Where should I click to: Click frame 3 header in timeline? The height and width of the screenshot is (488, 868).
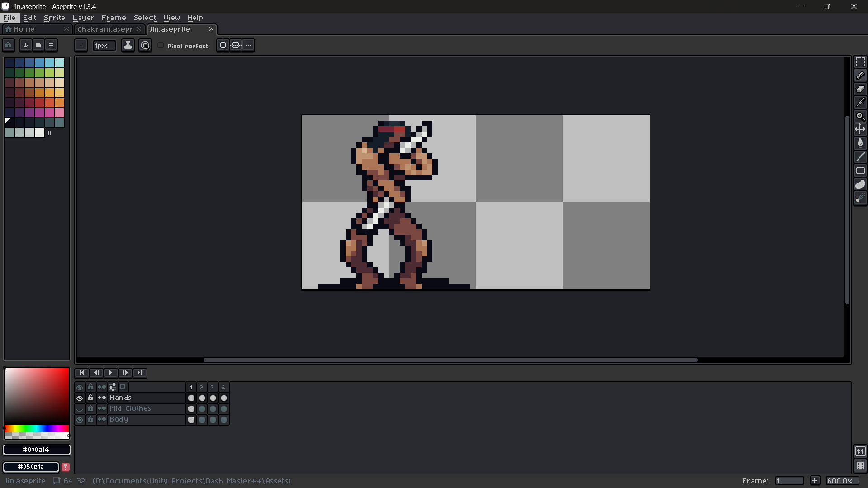point(212,387)
